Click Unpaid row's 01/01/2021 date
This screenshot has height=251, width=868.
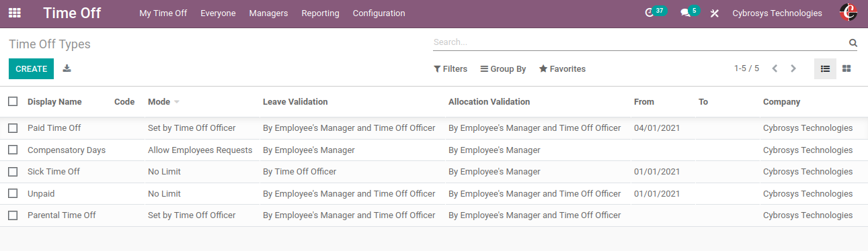pos(657,193)
